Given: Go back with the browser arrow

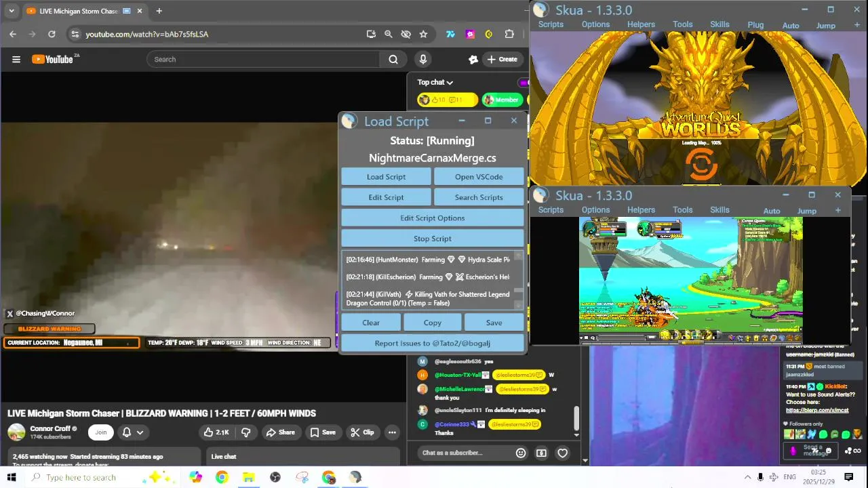Looking at the screenshot, I should click(13, 34).
